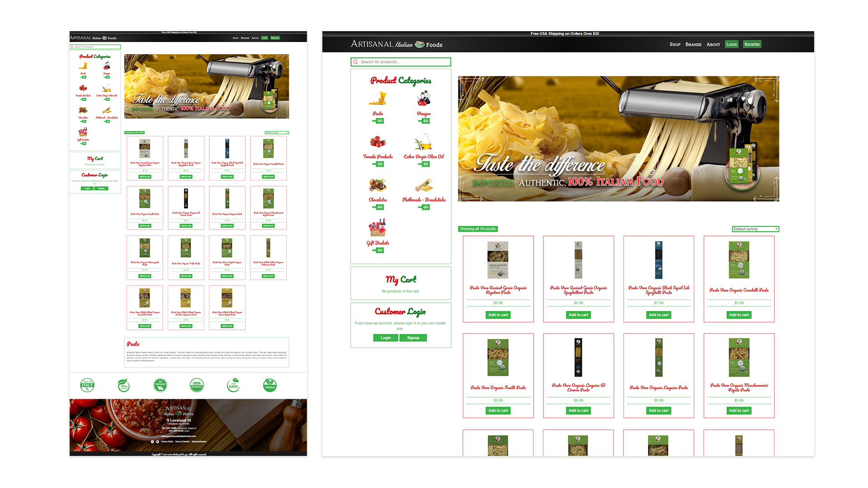
Task: Select the Tomato Products category icon
Action: 378,141
